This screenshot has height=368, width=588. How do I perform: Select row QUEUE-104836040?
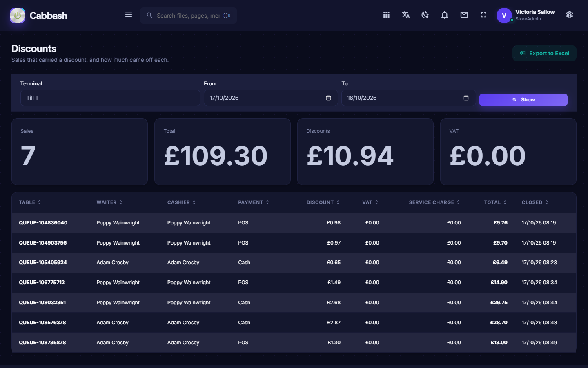294,223
